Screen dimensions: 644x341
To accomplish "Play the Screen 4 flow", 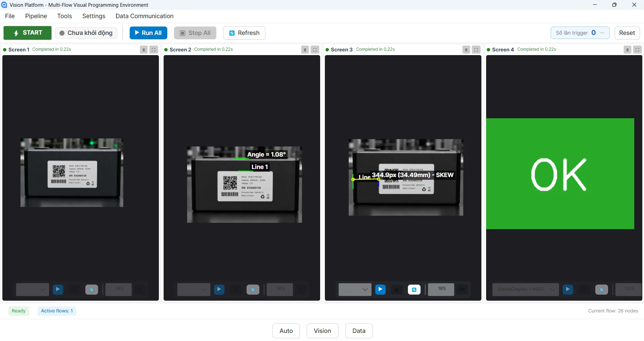I will pos(568,289).
